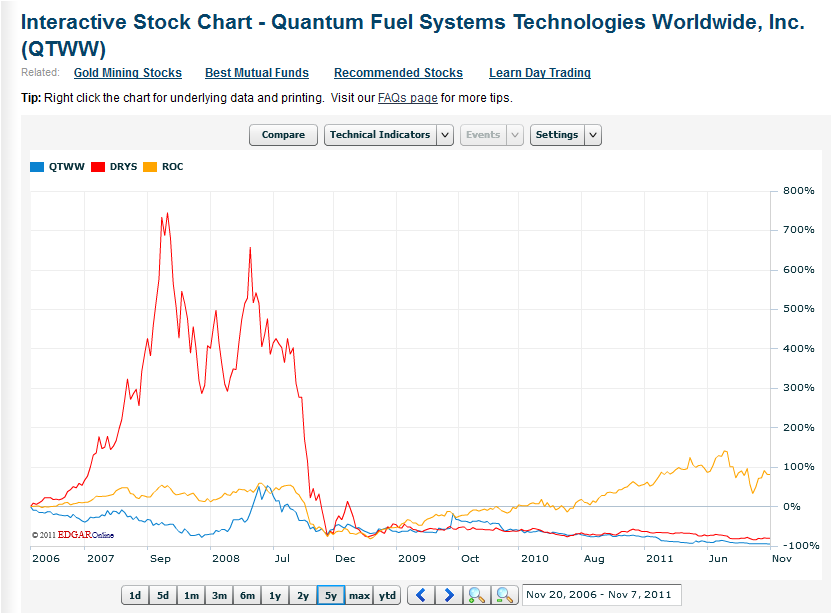Image resolution: width=834 pixels, height=614 pixels.
Task: Click the date range field
Action: tap(602, 595)
